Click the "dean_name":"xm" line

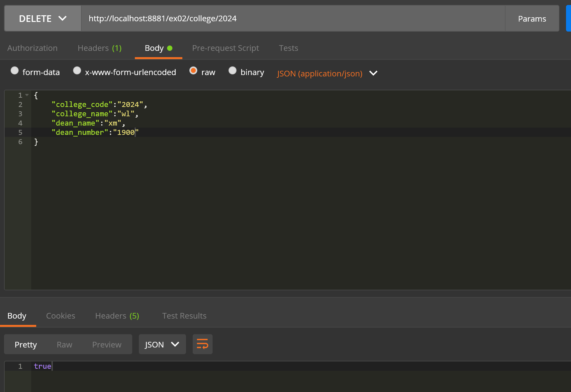pos(88,123)
